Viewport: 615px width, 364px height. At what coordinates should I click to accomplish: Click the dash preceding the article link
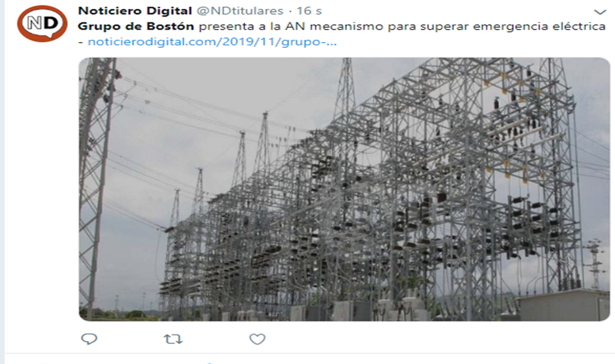click(80, 42)
